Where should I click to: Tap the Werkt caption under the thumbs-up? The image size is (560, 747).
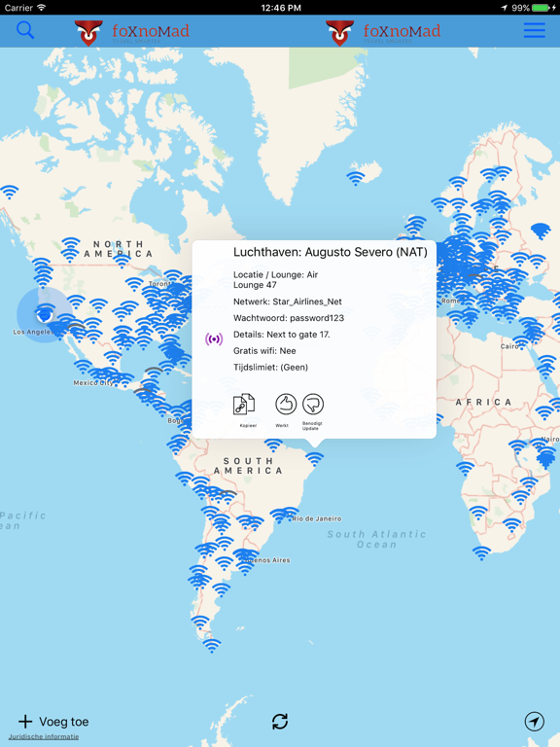(282, 425)
